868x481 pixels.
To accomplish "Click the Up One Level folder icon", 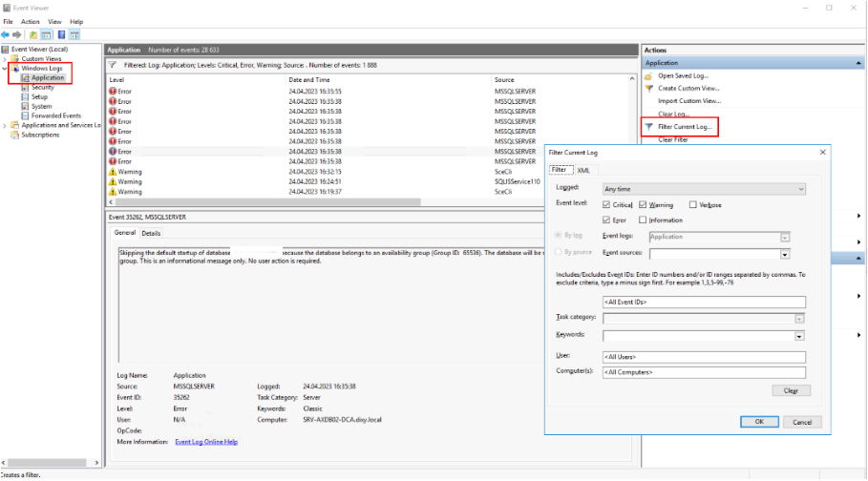I will coord(34,35).
